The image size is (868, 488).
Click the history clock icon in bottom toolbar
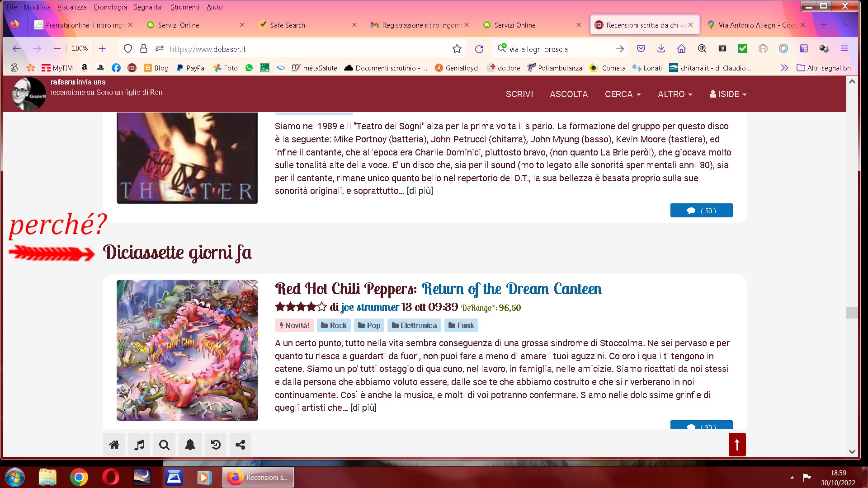pyautogui.click(x=216, y=445)
